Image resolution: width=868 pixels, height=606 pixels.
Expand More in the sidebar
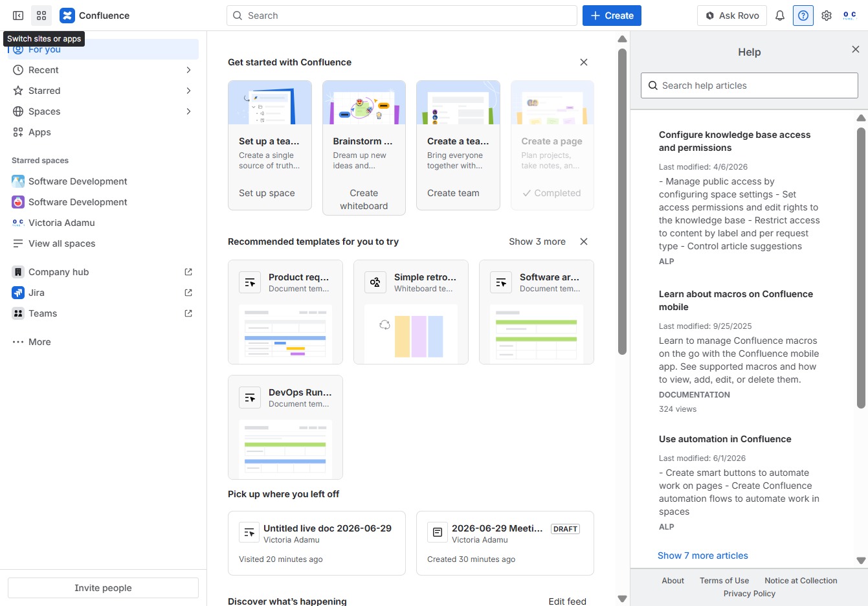(x=103, y=342)
